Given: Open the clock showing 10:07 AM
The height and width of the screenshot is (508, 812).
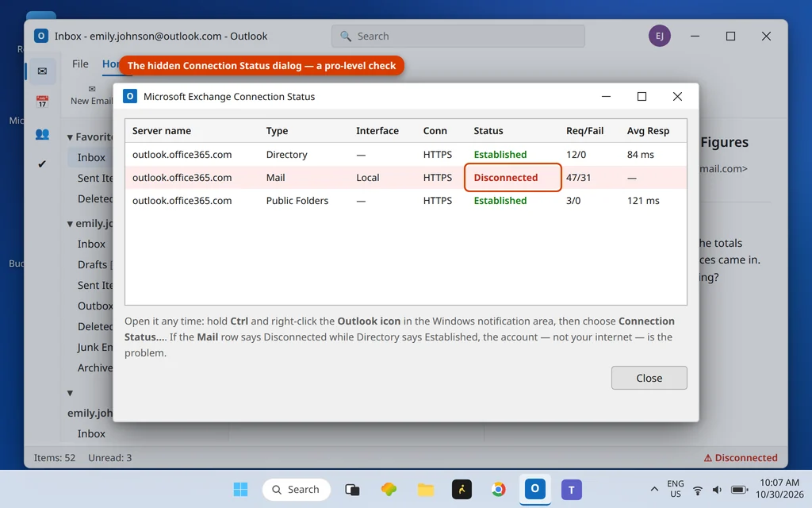Looking at the screenshot, I should (x=779, y=489).
